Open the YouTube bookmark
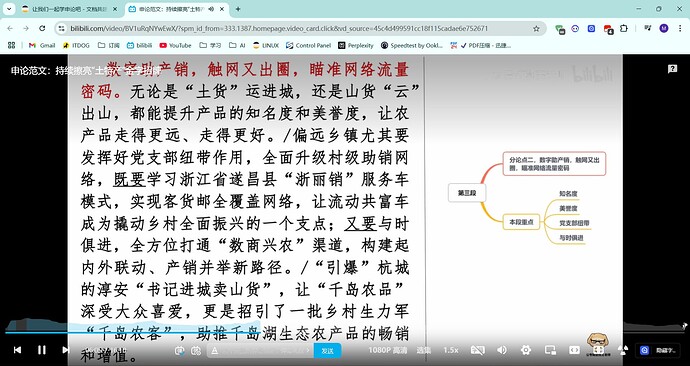This screenshot has height=366, width=690. click(x=175, y=45)
